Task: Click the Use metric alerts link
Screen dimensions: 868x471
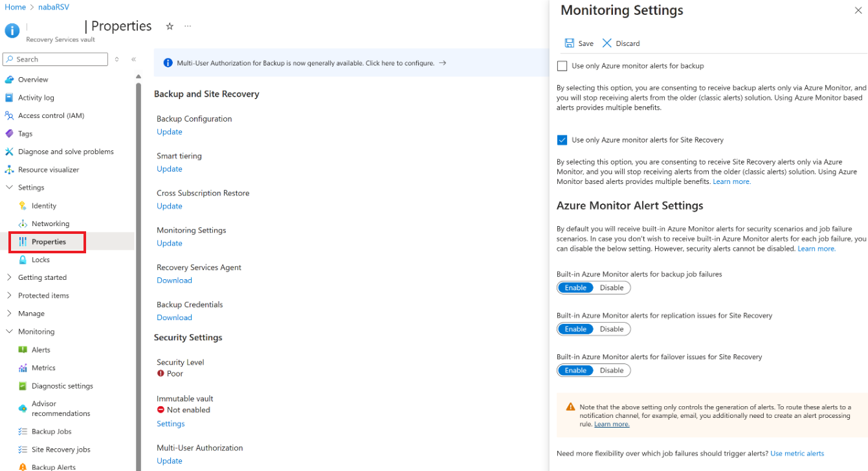Action: point(797,454)
